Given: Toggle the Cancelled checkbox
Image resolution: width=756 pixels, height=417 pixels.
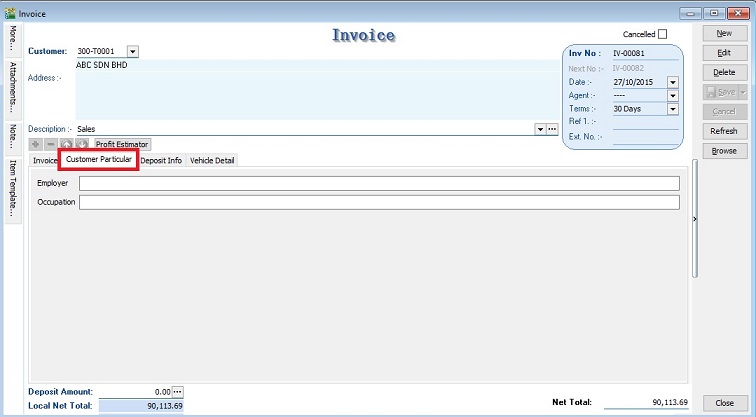Looking at the screenshot, I should 662,34.
